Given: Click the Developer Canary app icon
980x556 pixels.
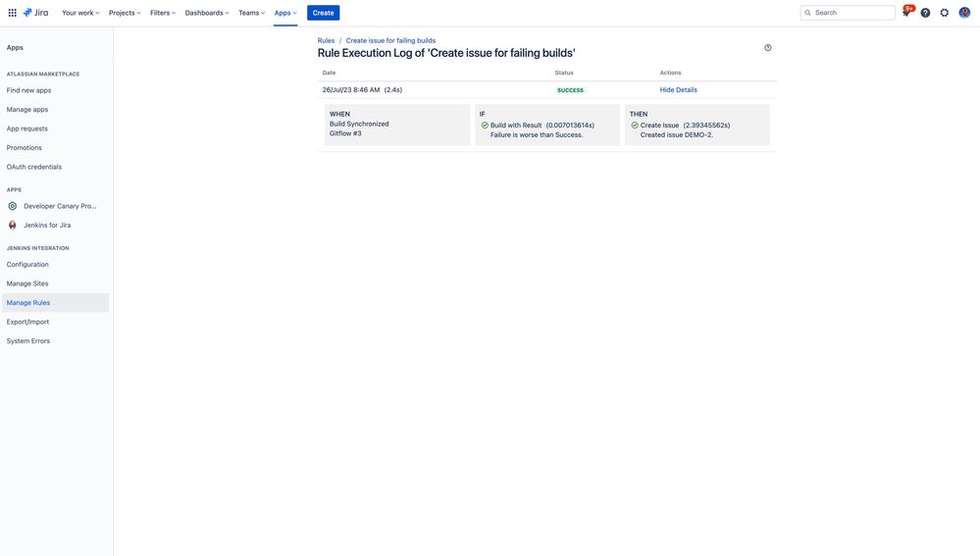Looking at the screenshot, I should (x=13, y=206).
